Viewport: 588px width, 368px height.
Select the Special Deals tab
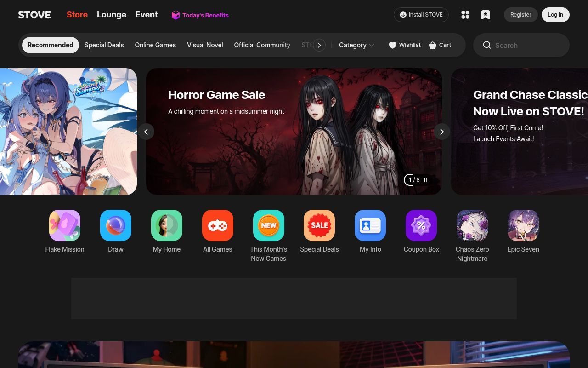click(x=104, y=45)
